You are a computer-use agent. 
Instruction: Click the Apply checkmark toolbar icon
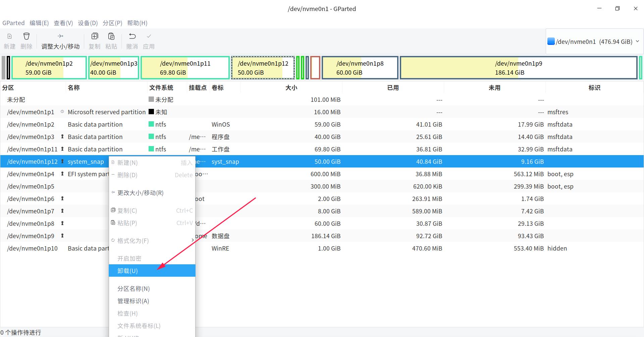click(x=149, y=36)
